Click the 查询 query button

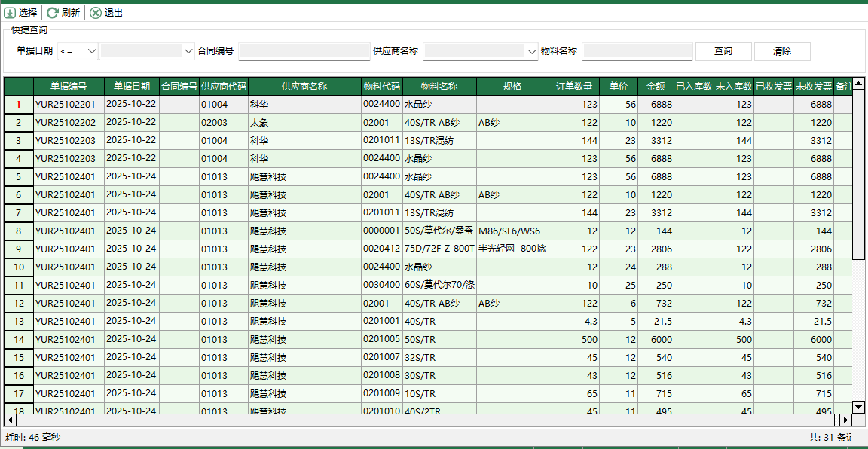click(x=723, y=51)
